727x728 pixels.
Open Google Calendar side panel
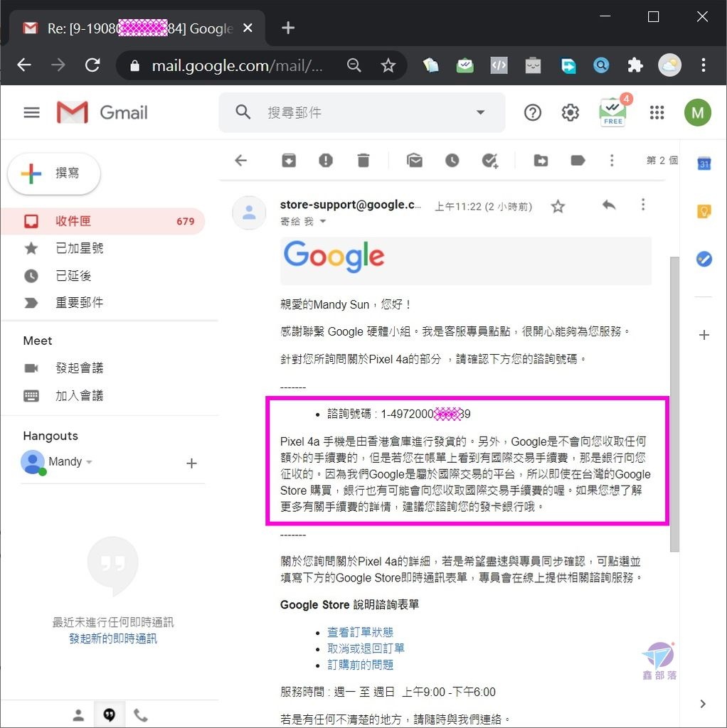coord(704,164)
